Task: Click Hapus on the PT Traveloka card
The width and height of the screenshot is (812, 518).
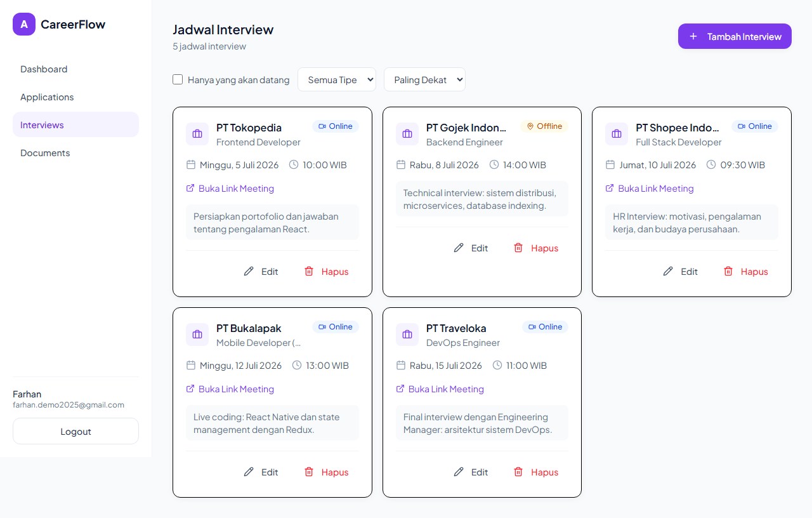Action: point(536,472)
